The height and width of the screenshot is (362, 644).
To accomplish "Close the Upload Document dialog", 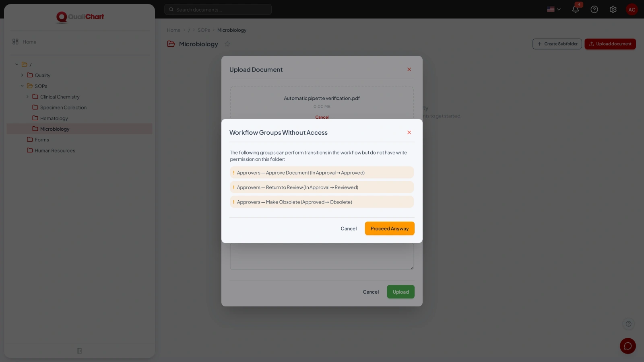I will tap(409, 70).
